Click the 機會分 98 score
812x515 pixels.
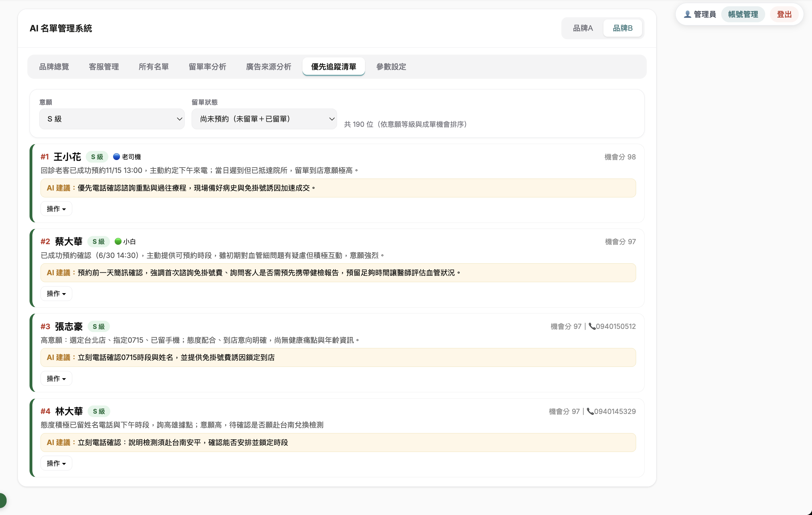[x=620, y=157]
